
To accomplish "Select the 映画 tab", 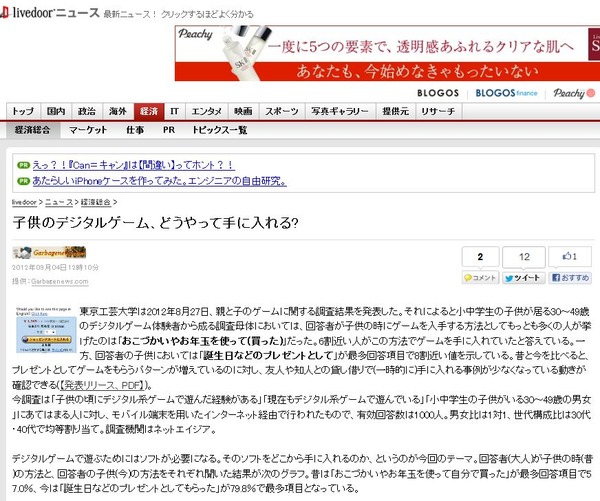I will click(x=243, y=111).
